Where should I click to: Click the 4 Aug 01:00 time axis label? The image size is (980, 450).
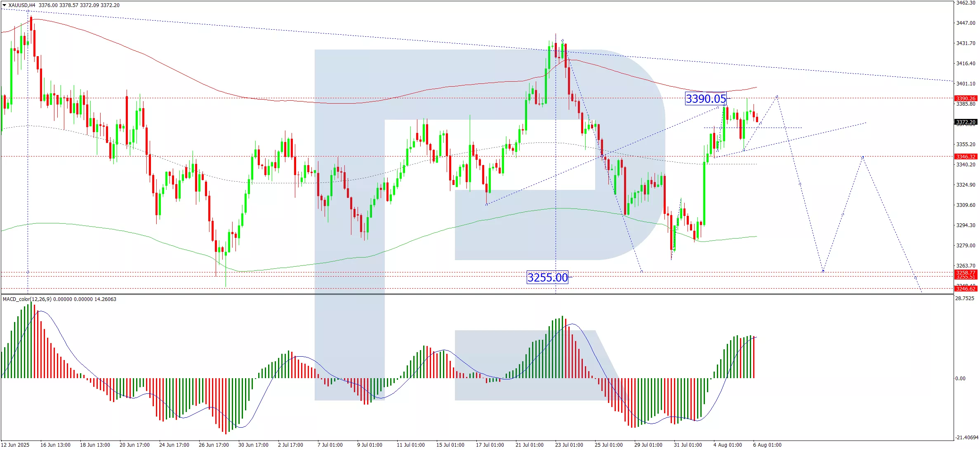[727, 445]
